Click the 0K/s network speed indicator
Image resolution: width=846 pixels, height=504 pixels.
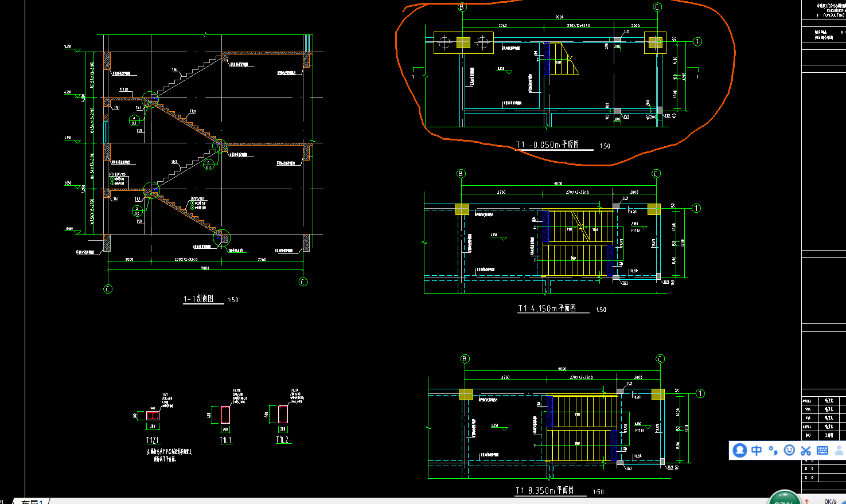coord(830,501)
